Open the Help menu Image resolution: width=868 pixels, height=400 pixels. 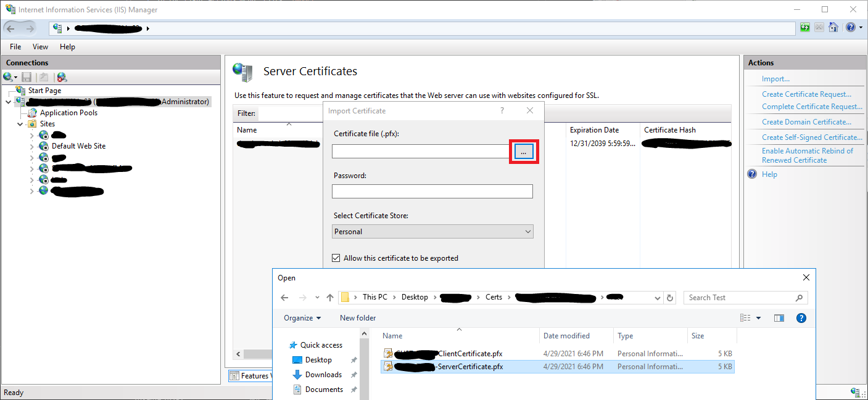(67, 47)
